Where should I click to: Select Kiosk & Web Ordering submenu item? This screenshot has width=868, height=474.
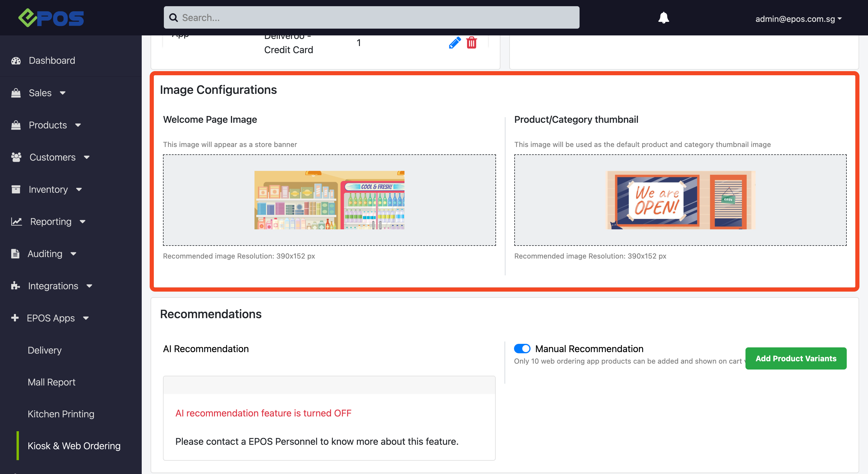(x=74, y=446)
